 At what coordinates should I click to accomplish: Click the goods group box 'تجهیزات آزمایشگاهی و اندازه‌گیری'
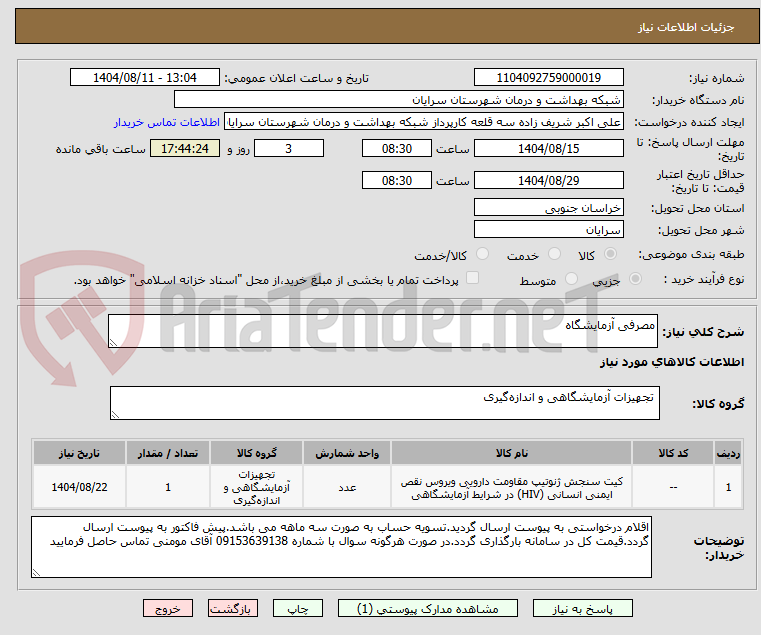coord(384,403)
